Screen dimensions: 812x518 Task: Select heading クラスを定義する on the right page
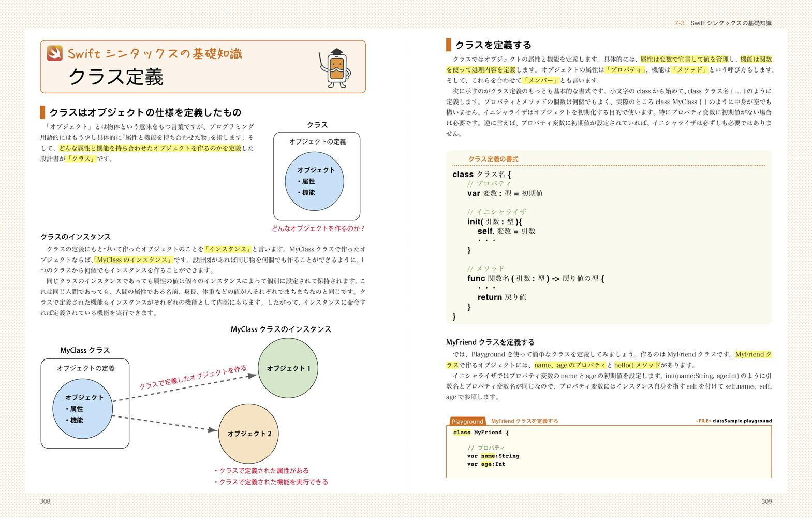point(493,45)
